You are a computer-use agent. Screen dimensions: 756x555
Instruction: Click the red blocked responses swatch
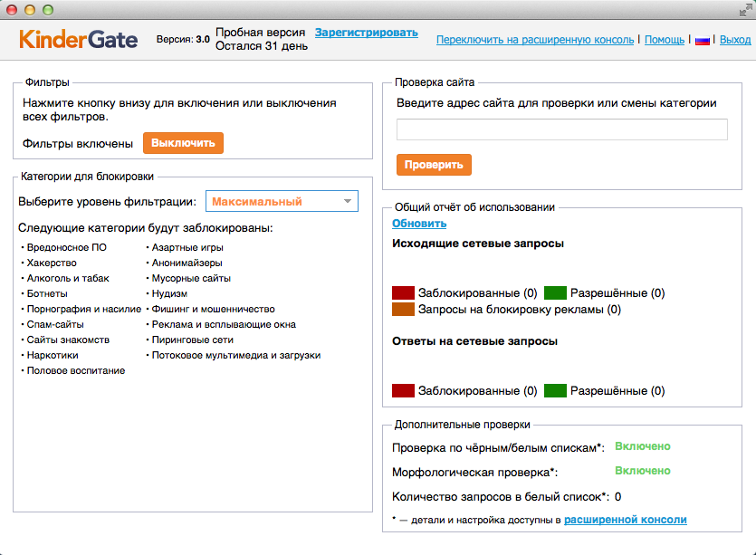(403, 391)
